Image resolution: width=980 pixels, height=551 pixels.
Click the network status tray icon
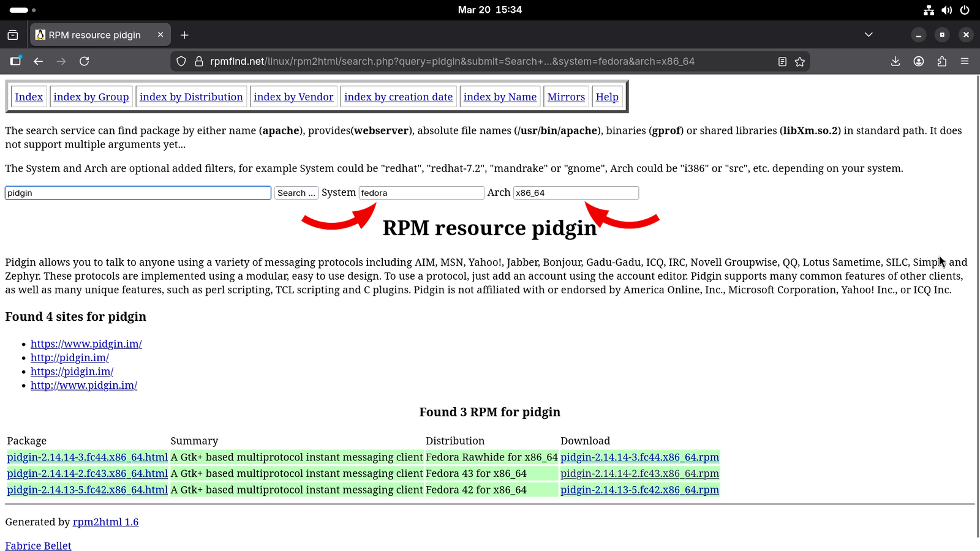click(x=929, y=10)
